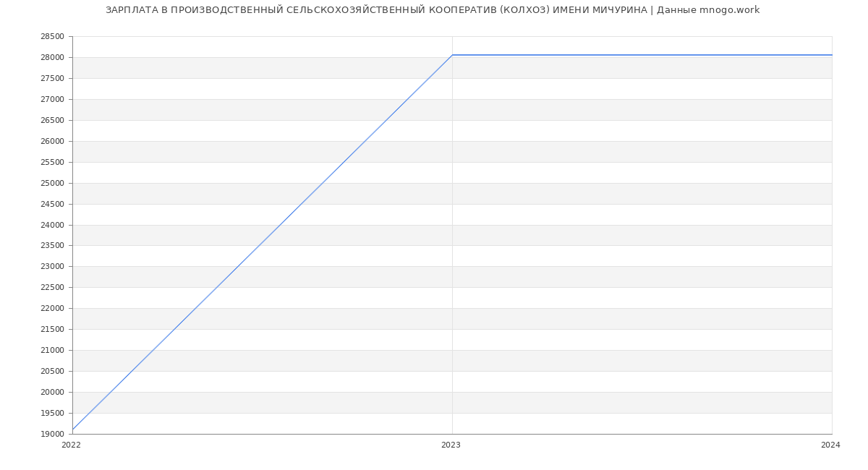Click the flat line segment between 2023 and 2024
The width and height of the screenshot is (868, 470).
[642, 55]
